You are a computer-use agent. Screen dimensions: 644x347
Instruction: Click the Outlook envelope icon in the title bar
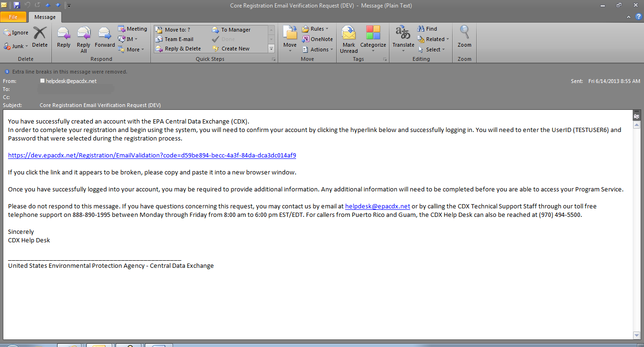pos(5,5)
